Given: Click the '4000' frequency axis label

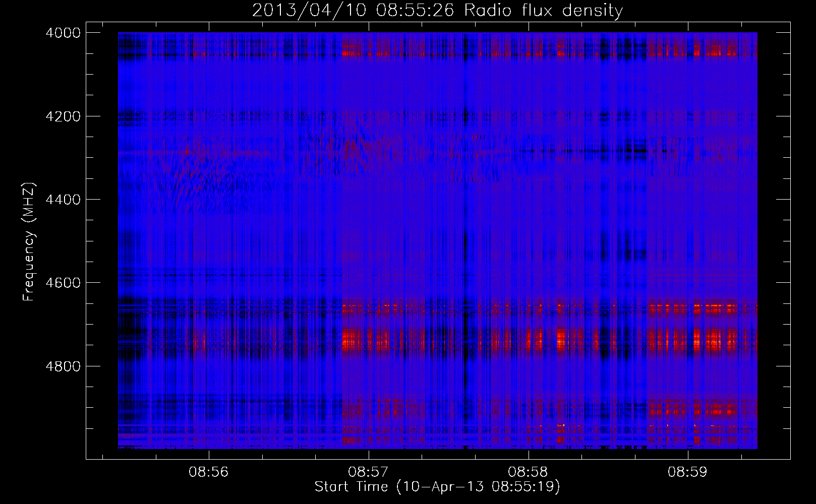Looking at the screenshot, I should tap(63, 33).
